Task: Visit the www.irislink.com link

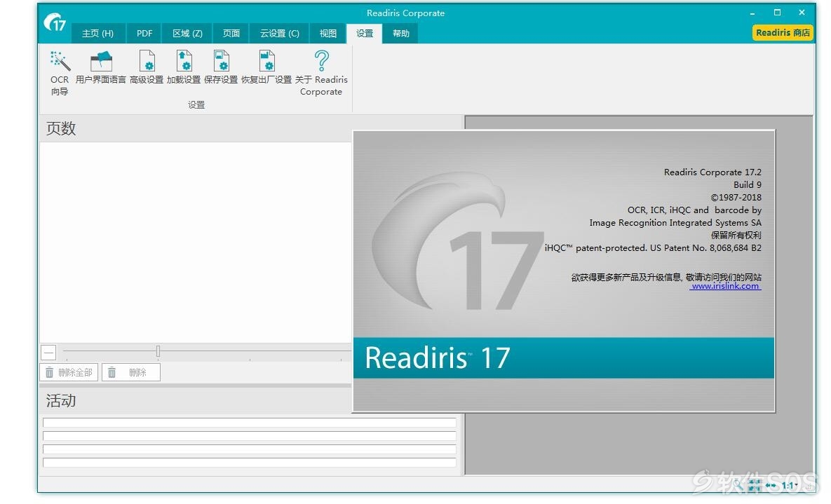Action: (x=726, y=286)
